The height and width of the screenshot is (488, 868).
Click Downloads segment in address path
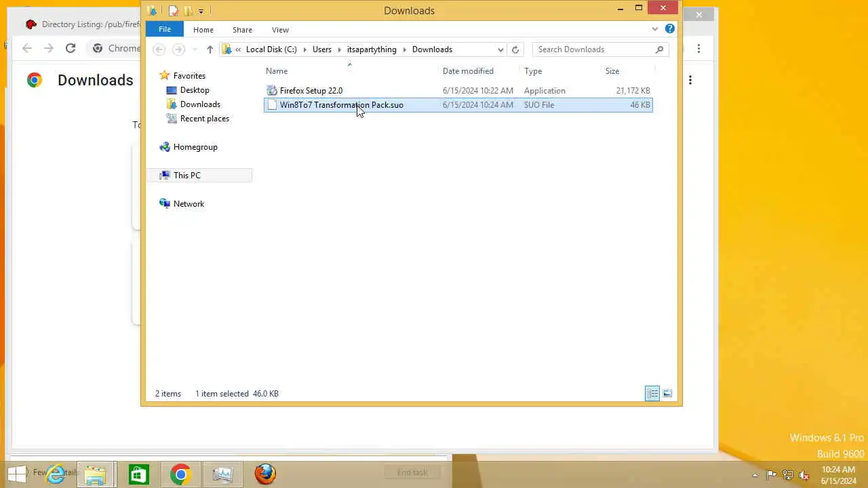coord(432,49)
